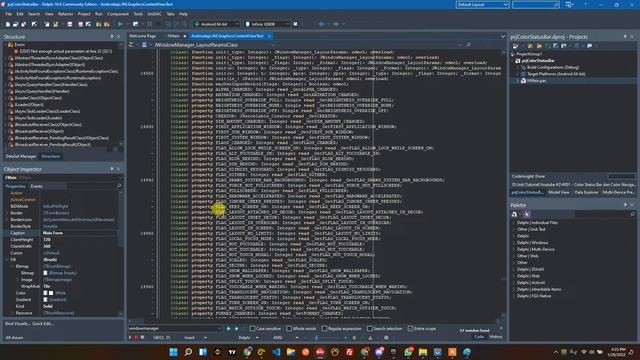Toggle the Search selection checkbox
The width and height of the screenshot is (640, 360).
click(369, 329)
